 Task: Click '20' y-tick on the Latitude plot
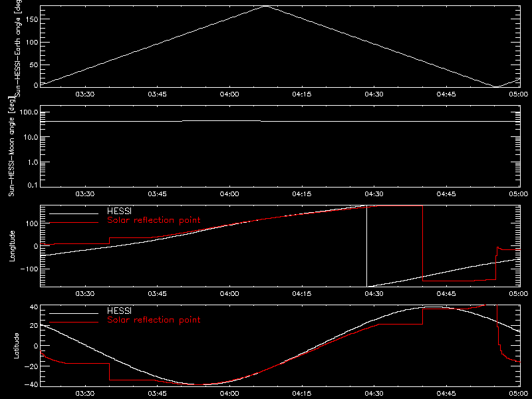click(34, 326)
